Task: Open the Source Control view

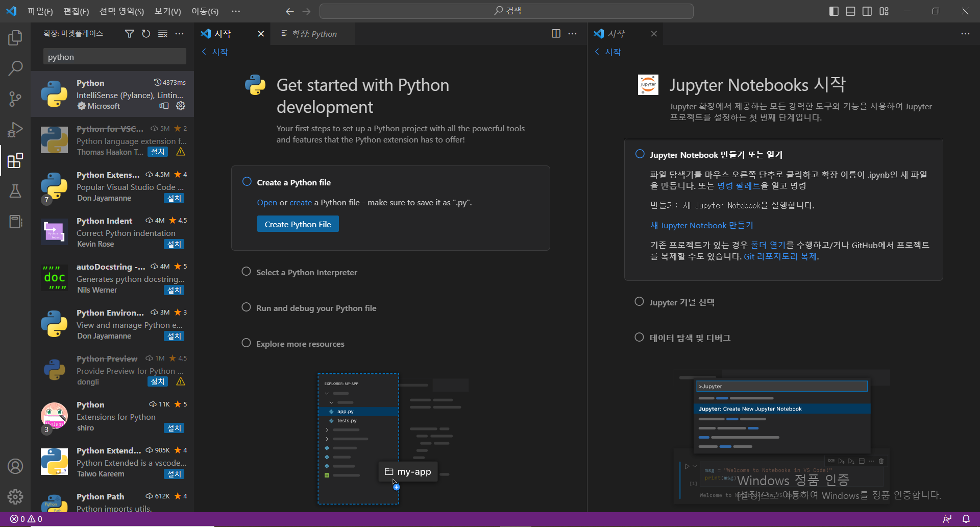Action: pos(15,99)
